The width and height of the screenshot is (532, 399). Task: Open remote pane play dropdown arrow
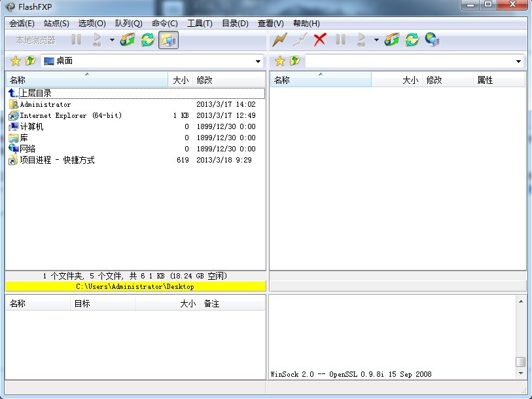(376, 40)
